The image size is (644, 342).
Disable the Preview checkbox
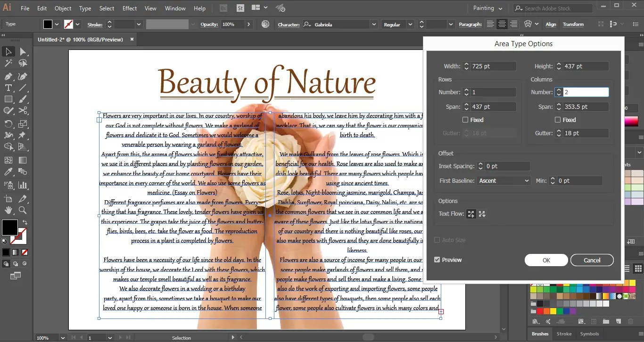pyautogui.click(x=437, y=260)
